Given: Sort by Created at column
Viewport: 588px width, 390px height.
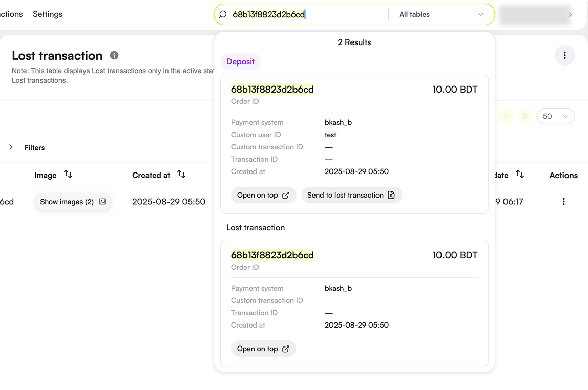Looking at the screenshot, I should tap(181, 175).
